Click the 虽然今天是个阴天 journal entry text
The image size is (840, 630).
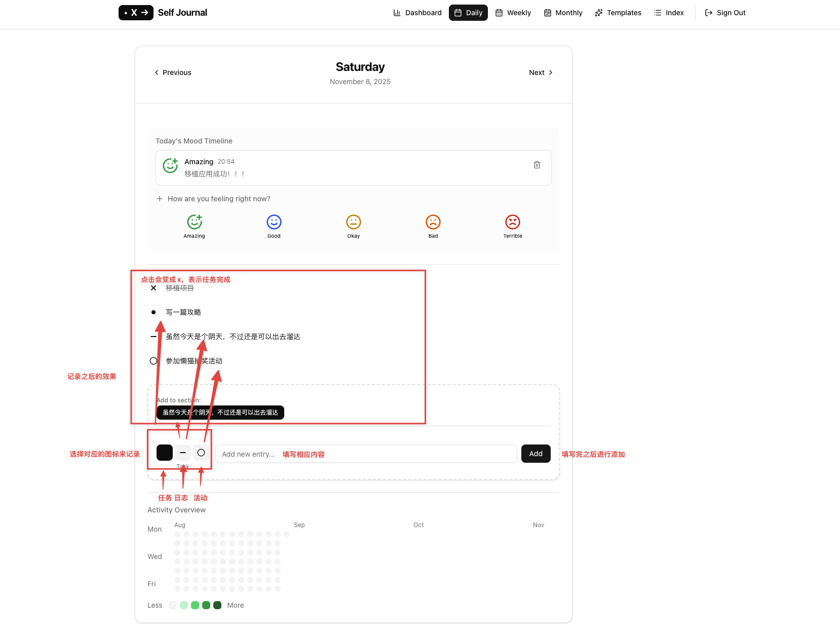(233, 337)
